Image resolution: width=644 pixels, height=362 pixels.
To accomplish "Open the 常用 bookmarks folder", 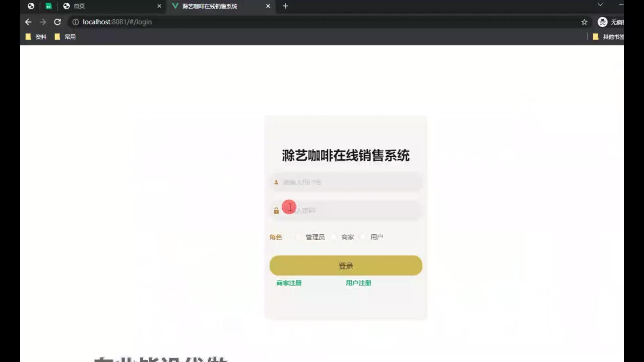I will (x=65, y=37).
